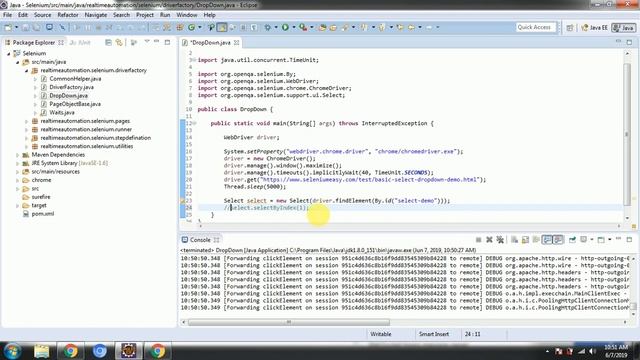The image size is (640, 360).
Task: Click the Quick Access search field
Action: pyautogui.click(x=536, y=27)
